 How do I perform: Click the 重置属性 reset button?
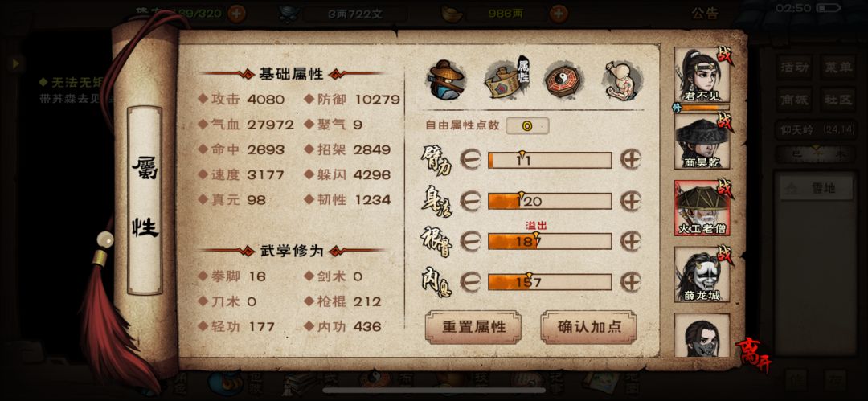[473, 327]
